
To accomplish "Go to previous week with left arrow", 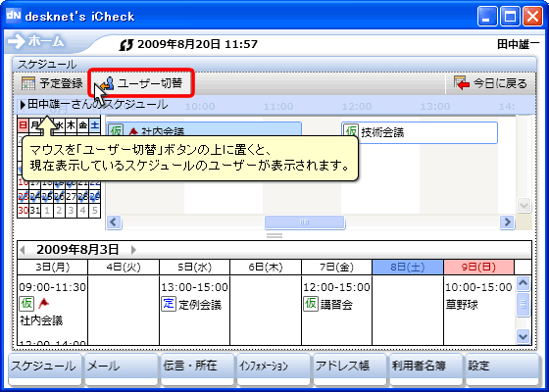I will 23,250.
